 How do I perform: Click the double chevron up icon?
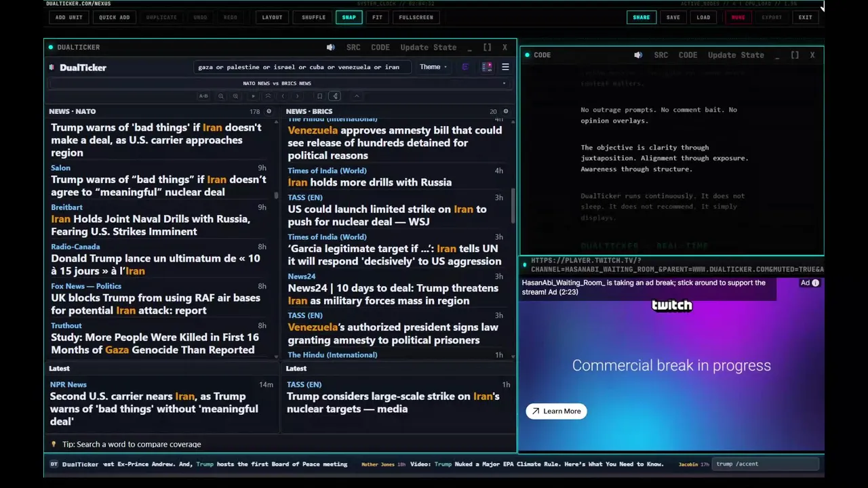click(268, 96)
